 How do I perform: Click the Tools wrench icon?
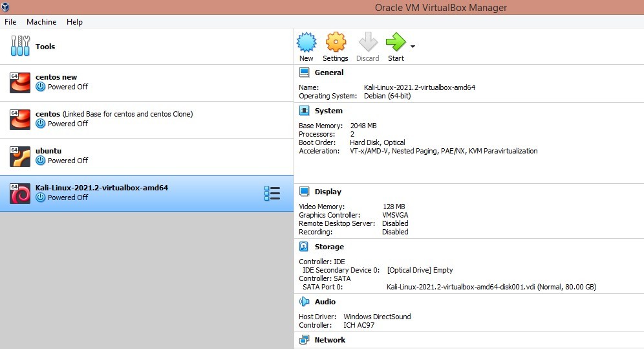(x=20, y=45)
